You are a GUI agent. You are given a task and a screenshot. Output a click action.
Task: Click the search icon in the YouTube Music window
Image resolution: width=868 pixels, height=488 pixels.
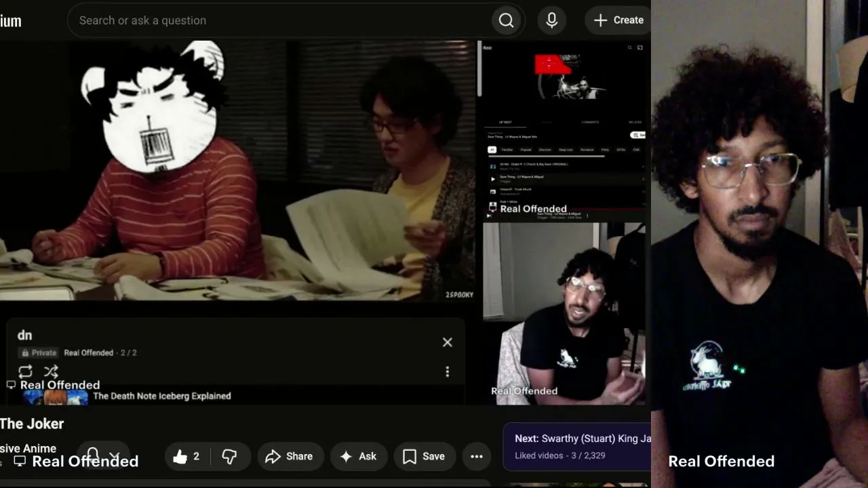point(629,47)
